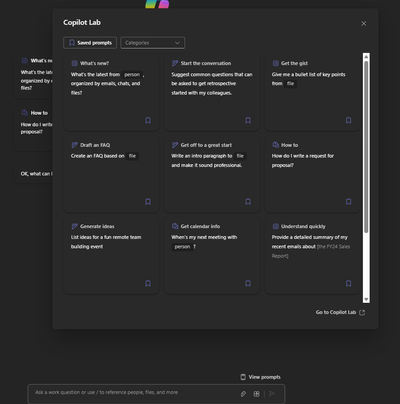Screen dimensions: 400x404
Task: Save the "Get the gist" prompt with bookmark icon
Action: (x=348, y=120)
